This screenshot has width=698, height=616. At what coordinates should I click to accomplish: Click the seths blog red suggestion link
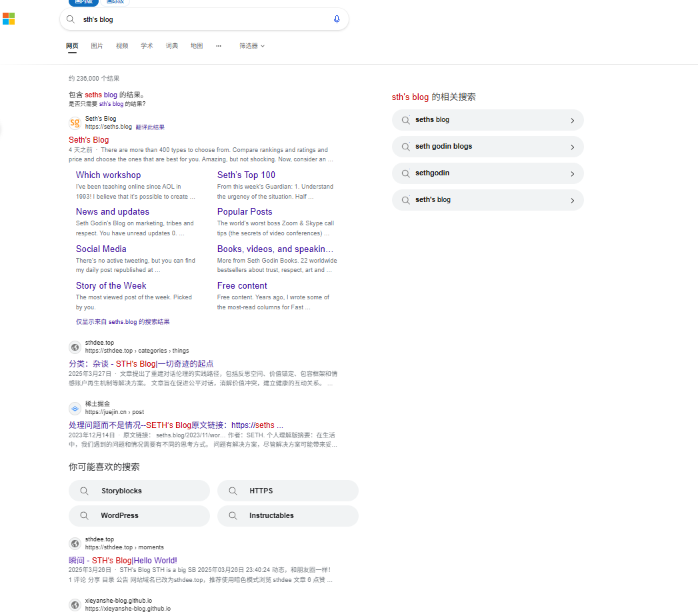[101, 95]
